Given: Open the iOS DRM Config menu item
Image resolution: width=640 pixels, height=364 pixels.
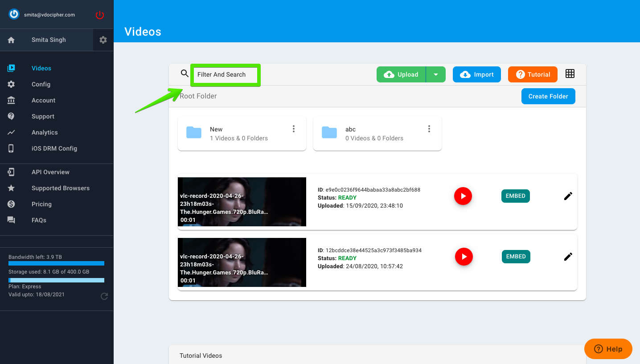Looking at the screenshot, I should (x=54, y=148).
